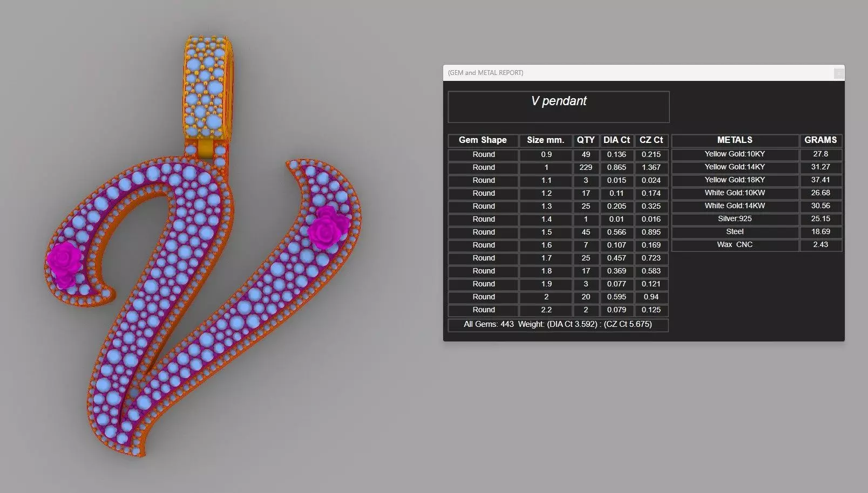Select the pink rose on the V's right arm
Viewport: 868px width, 493px height.
coord(328,227)
